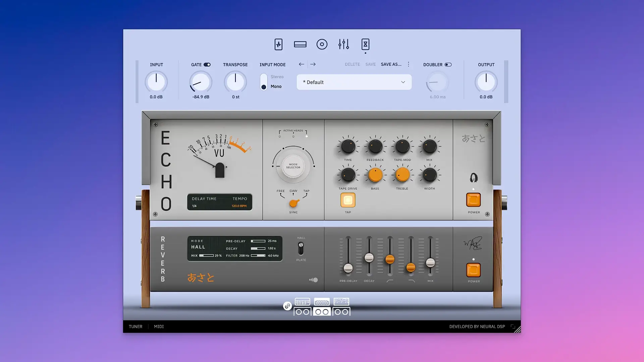Click the window resize icon near Neural DSP
Screen dimensions: 644x362
[x=513, y=326]
